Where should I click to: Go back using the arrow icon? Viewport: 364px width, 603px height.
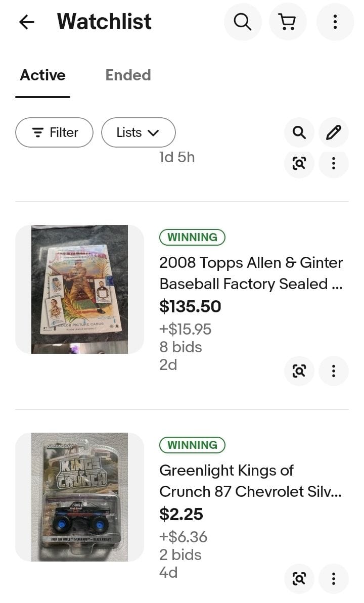(26, 22)
